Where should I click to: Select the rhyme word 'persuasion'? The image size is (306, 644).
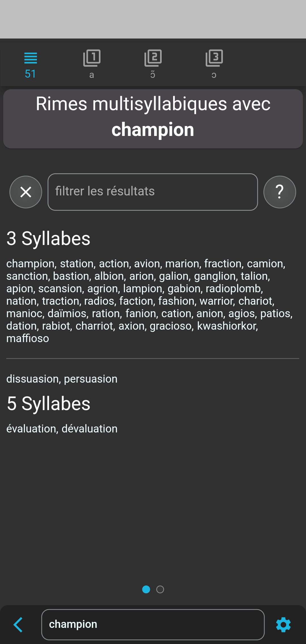(91, 379)
